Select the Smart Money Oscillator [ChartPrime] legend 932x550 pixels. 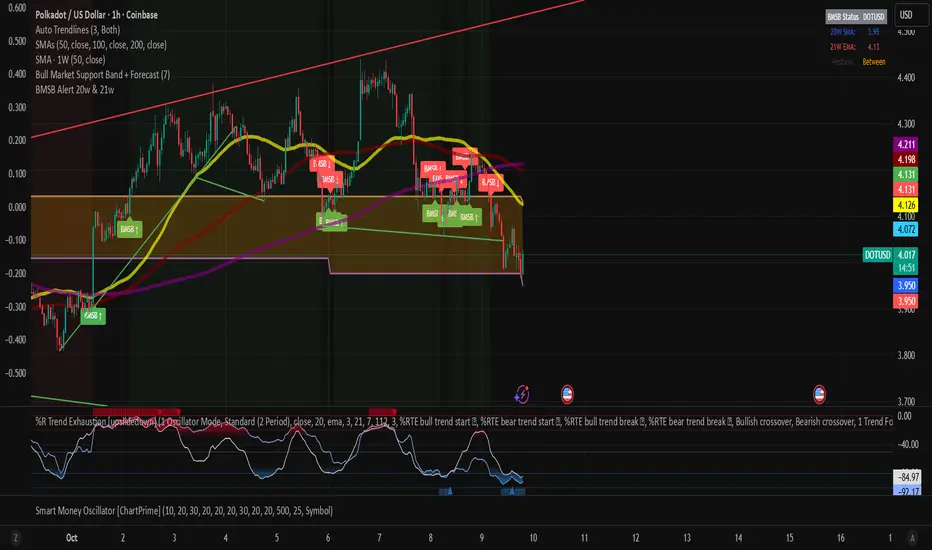[x=184, y=510]
